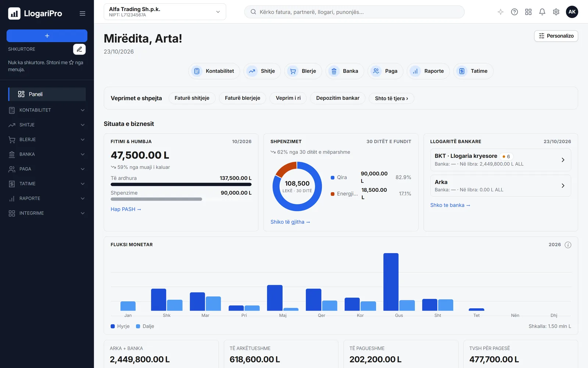This screenshot has height=368, width=588.
Task: Click the Personalizo button
Action: 556,36
